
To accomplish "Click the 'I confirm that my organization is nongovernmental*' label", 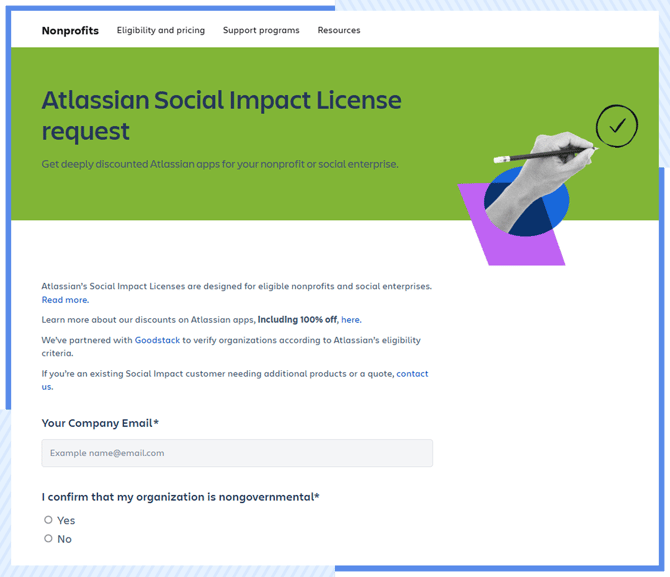I will click(x=180, y=497).
